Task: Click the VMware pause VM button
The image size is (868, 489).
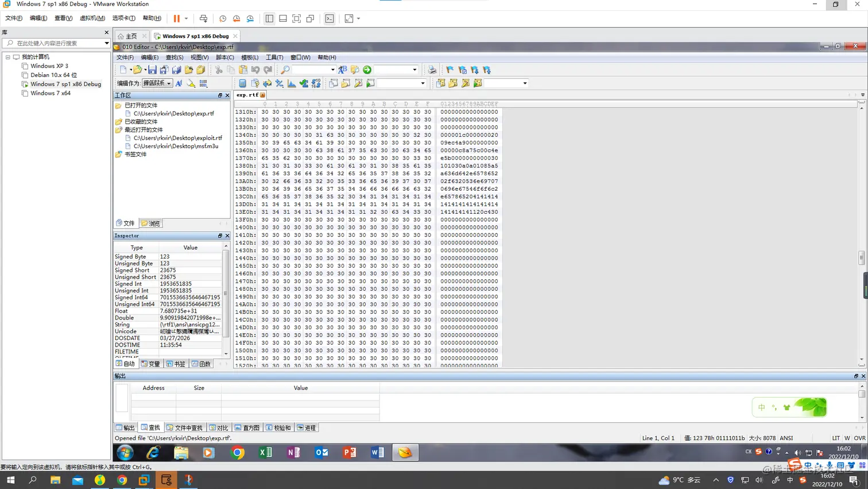Action: (x=176, y=18)
